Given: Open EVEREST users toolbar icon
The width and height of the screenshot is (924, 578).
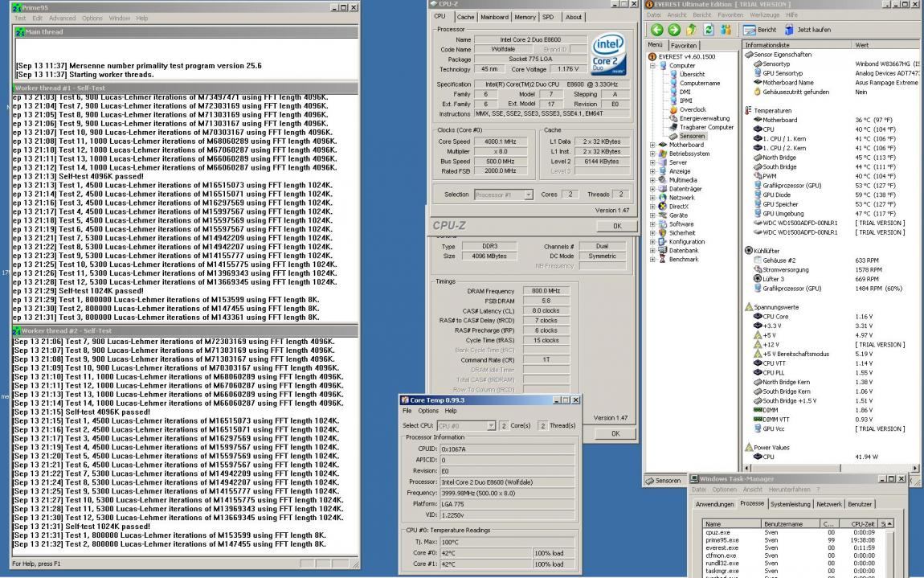Looking at the screenshot, I should coord(726,30).
